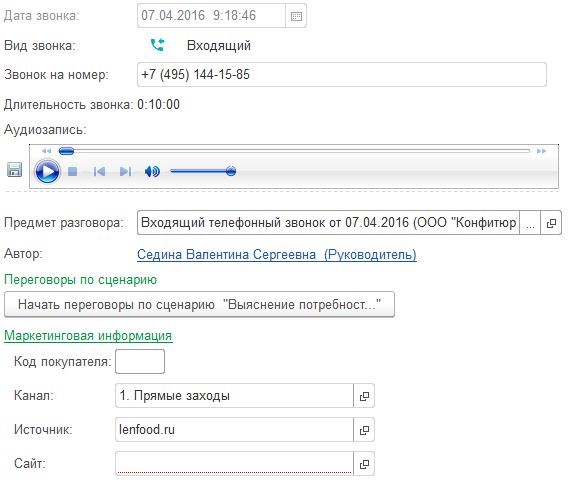Adjust the volume slider handle
This screenshot has height=484, width=572.
click(x=231, y=171)
